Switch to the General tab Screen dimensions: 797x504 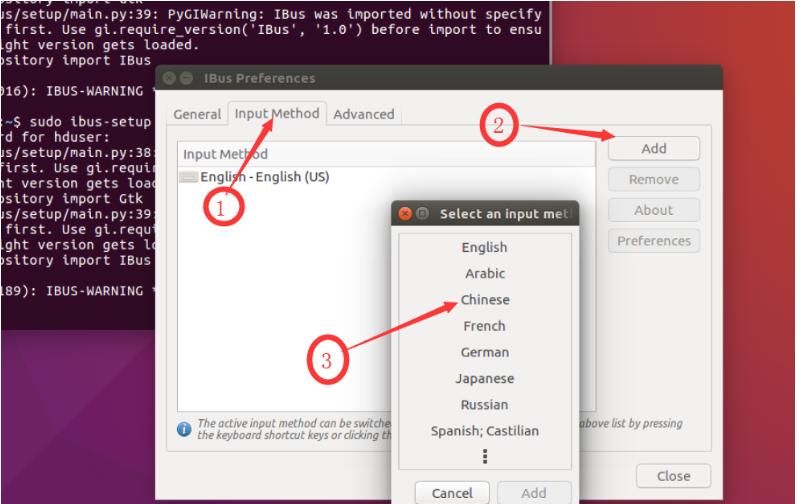tap(197, 114)
